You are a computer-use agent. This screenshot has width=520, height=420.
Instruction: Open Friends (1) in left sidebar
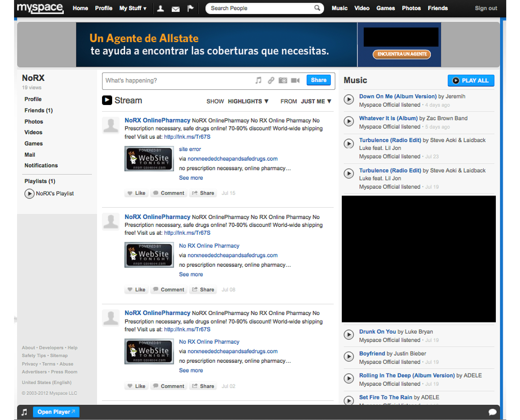point(39,110)
